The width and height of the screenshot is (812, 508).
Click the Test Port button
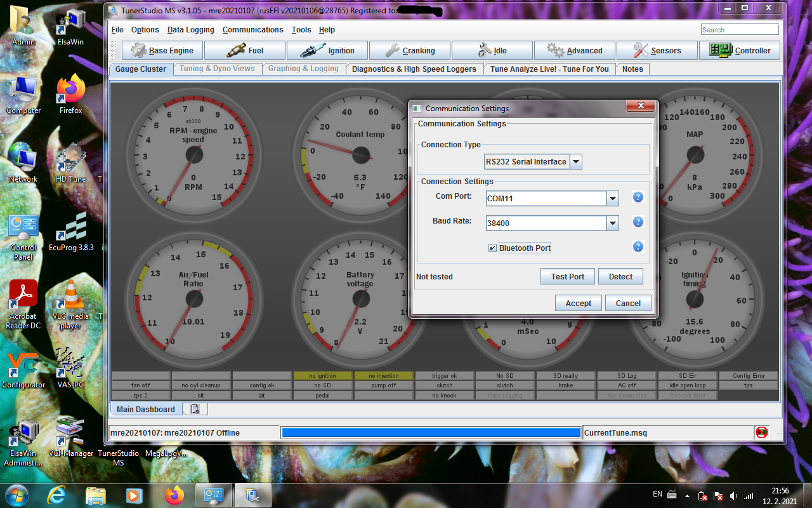click(568, 276)
